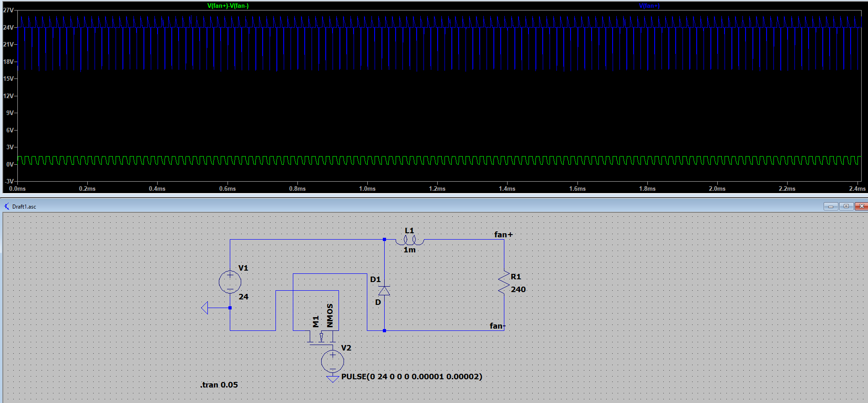Click the R1 reference designator text

coord(516,277)
